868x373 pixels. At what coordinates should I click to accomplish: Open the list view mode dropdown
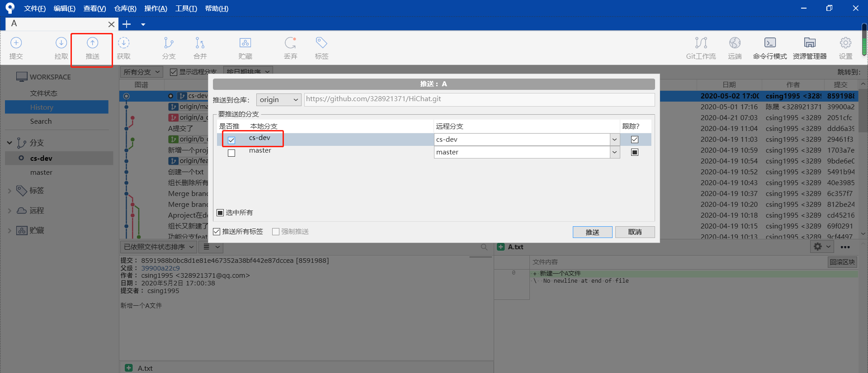click(x=212, y=247)
